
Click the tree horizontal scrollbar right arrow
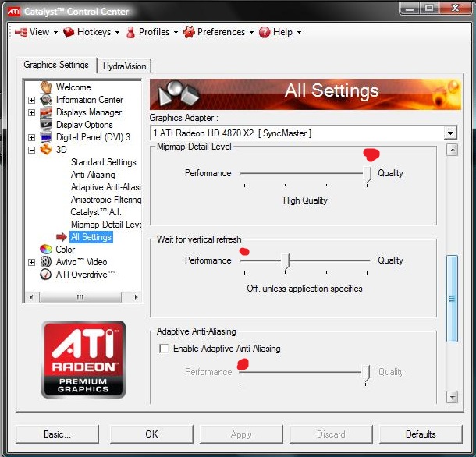coord(136,297)
